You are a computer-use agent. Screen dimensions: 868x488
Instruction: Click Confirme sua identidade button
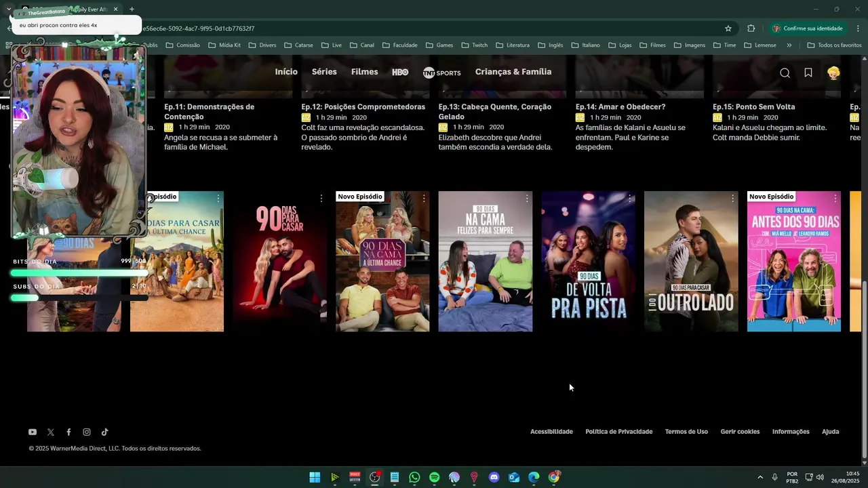[808, 28]
